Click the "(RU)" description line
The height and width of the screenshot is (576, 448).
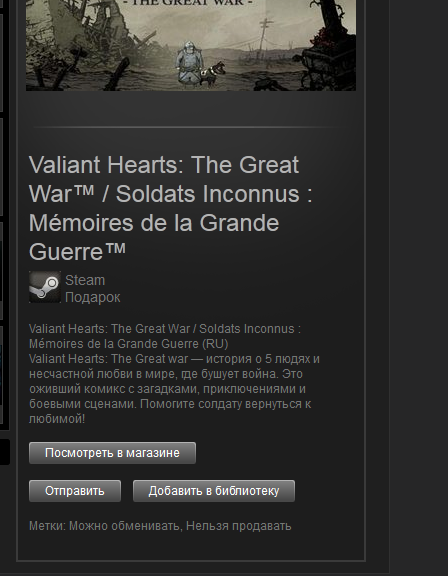[165, 336]
